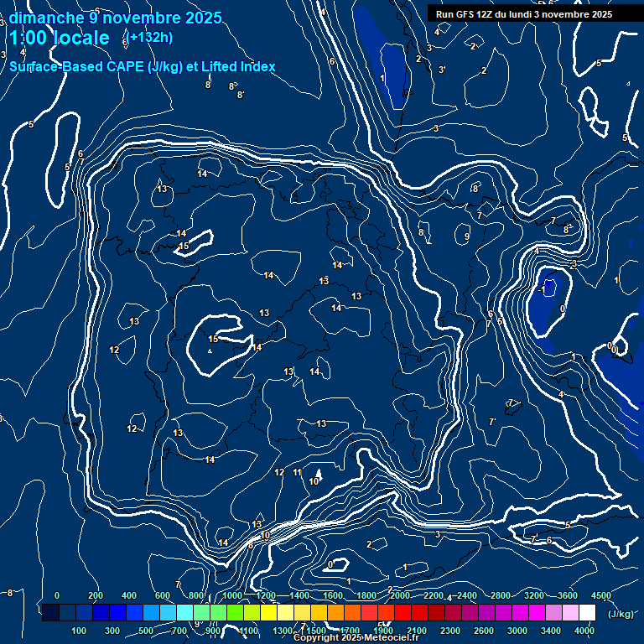Screen dimensions: 644x644
Task: Click the Copyright 2025 Meteociel.fr text
Action: coord(356,638)
